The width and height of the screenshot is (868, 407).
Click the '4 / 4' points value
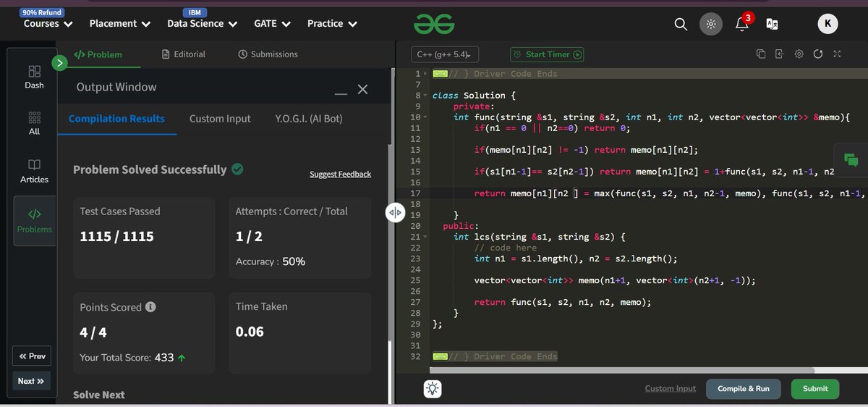(x=93, y=332)
